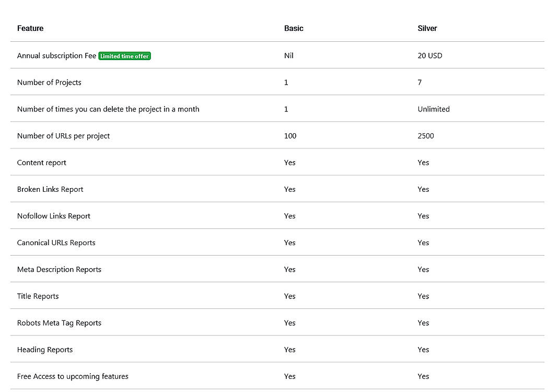Click the 20 USD Silver price
The height and width of the screenshot is (392, 559).
pyautogui.click(x=430, y=55)
